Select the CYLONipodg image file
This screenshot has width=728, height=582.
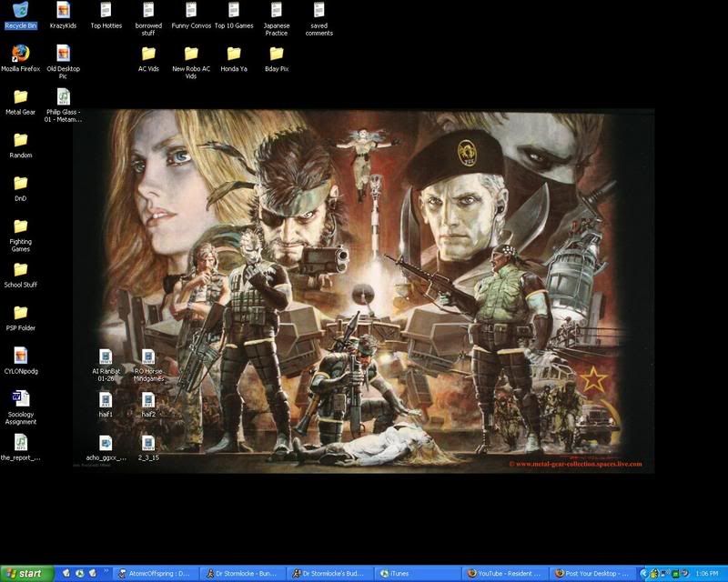pos(20,361)
